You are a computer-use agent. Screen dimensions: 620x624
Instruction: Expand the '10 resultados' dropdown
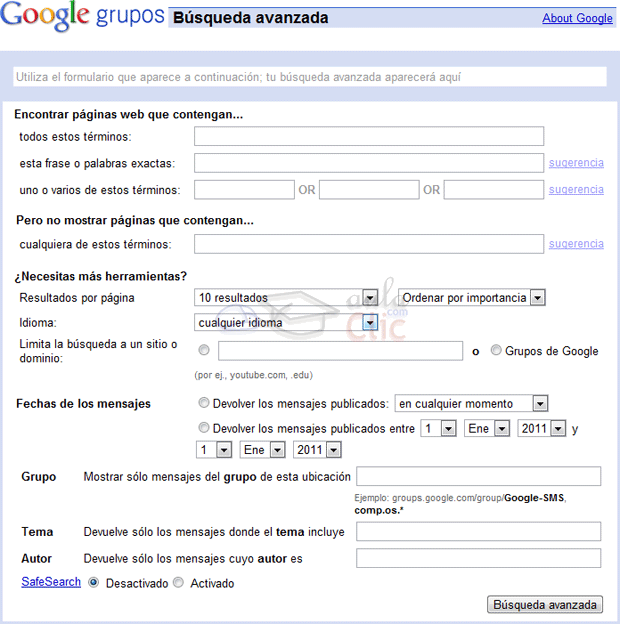[369, 298]
